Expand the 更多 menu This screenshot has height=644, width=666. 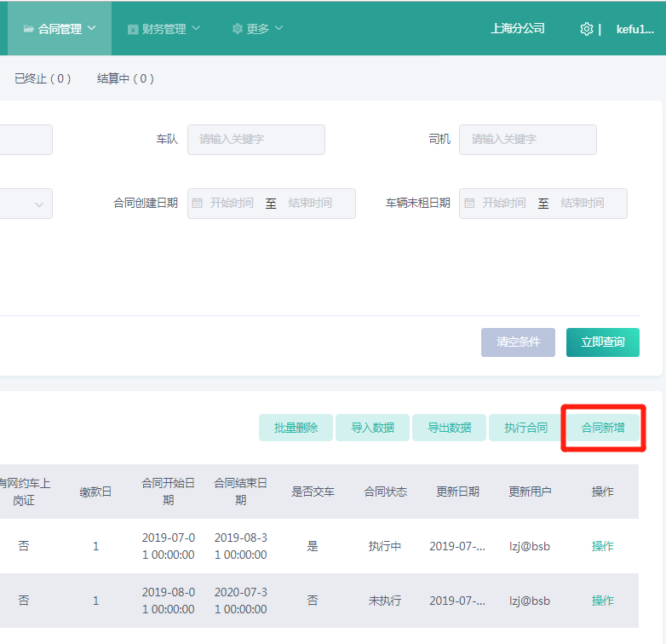257,29
